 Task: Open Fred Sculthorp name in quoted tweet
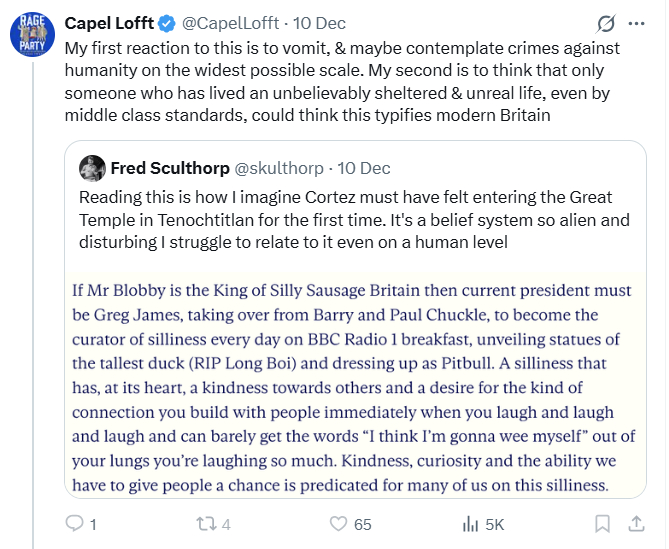[x=168, y=167]
